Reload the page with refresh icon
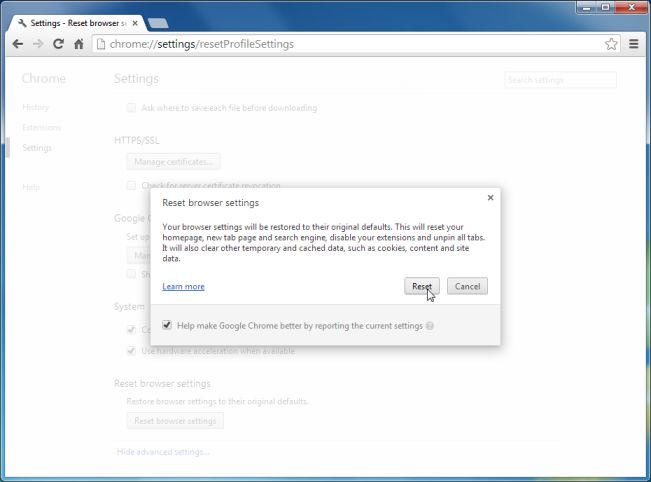This screenshot has width=651, height=482. 58,44
